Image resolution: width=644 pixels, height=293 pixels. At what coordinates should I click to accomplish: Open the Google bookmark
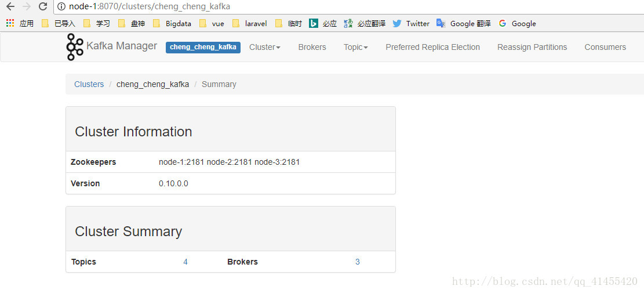pyautogui.click(x=518, y=23)
